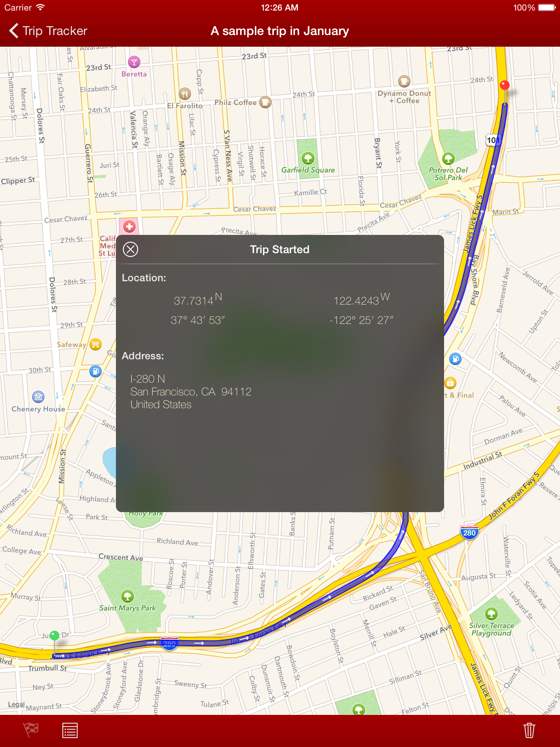The height and width of the screenshot is (747, 560).
Task: Select Philz Coffee cup icon
Action: (x=265, y=102)
